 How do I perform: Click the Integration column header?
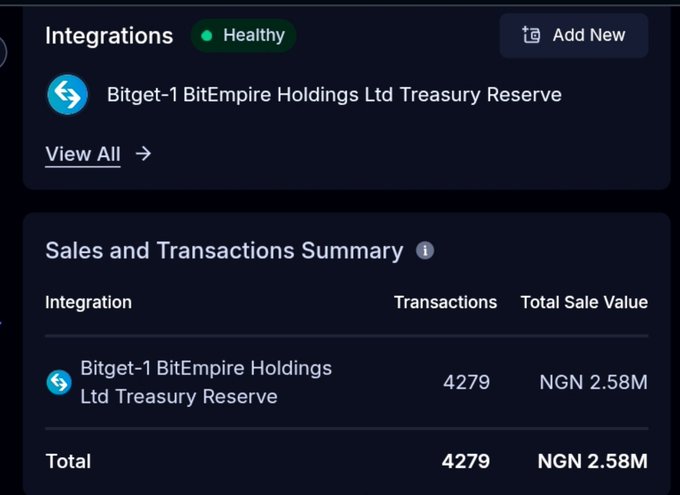[88, 302]
